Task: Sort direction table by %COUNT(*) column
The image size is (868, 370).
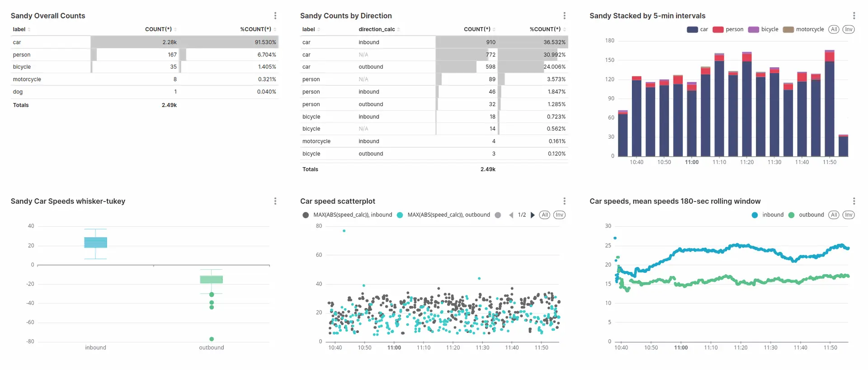Action: click(x=547, y=29)
